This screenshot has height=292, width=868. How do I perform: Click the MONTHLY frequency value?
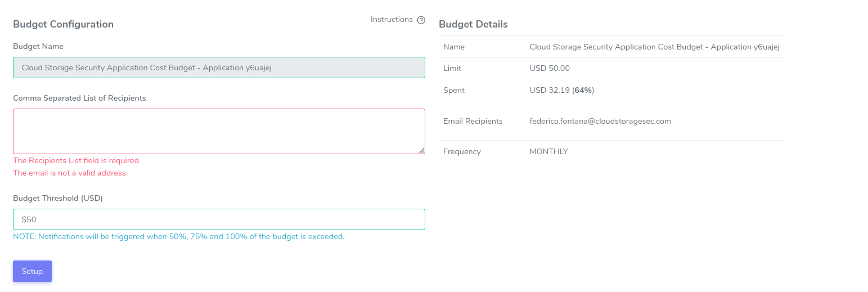click(x=548, y=151)
